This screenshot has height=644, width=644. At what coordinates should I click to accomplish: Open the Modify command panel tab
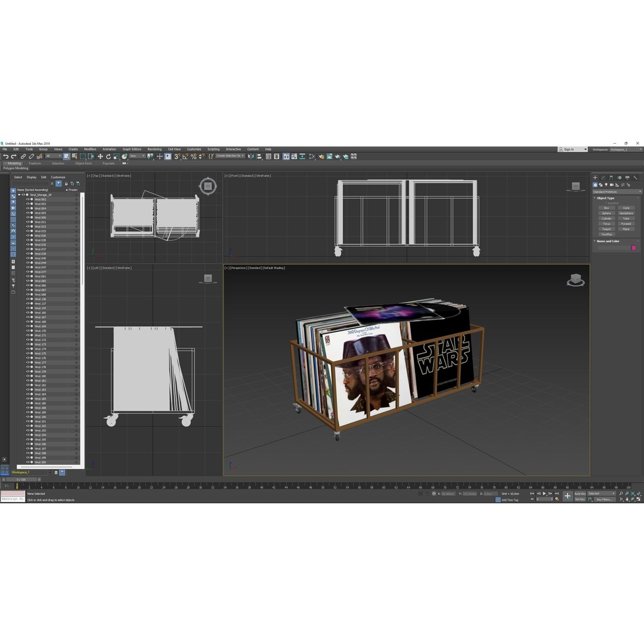603,178
